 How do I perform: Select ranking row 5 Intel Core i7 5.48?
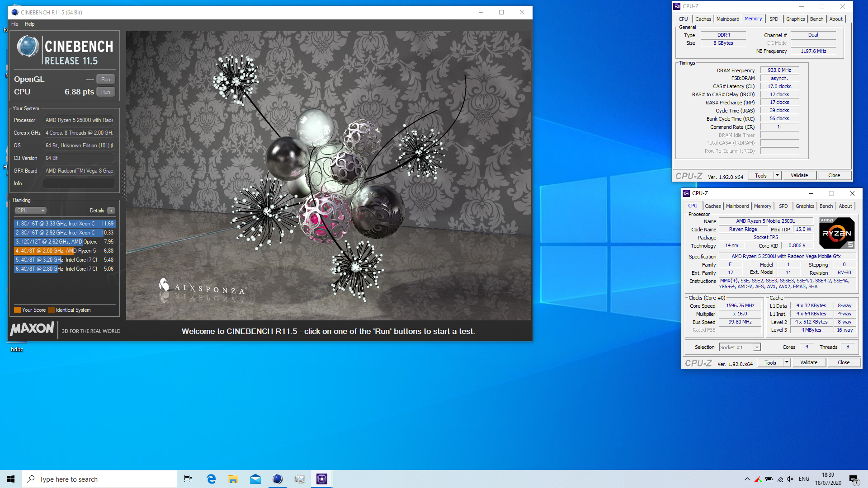65,260
